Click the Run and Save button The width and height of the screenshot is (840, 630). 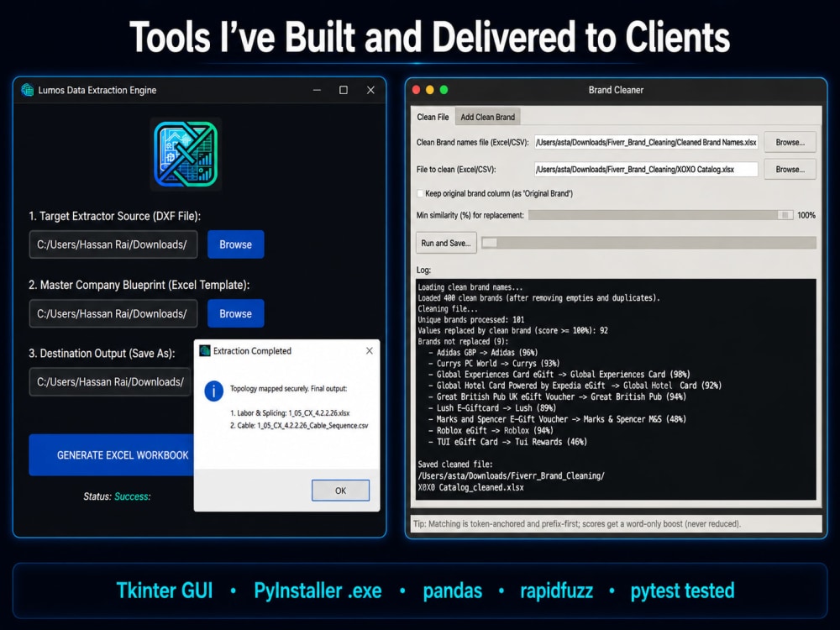pos(446,244)
